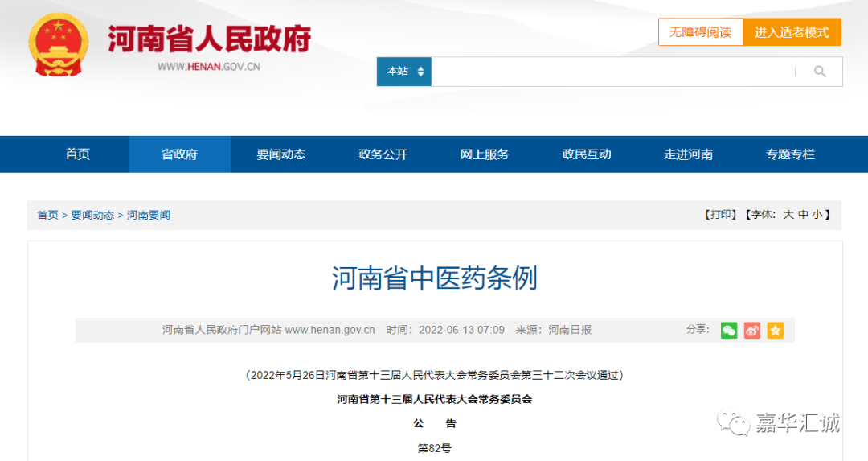Viewport: 868px width, 461px height.
Task: Go to 要闻动态 in the navigation bar
Action: [281, 154]
